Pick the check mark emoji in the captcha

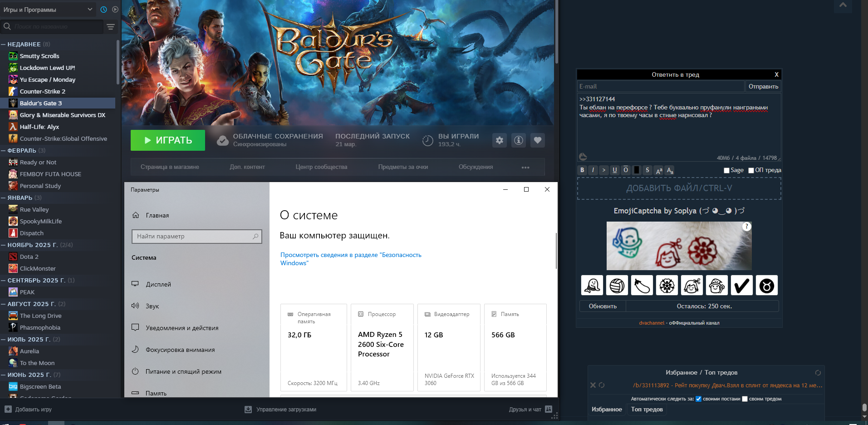point(742,285)
